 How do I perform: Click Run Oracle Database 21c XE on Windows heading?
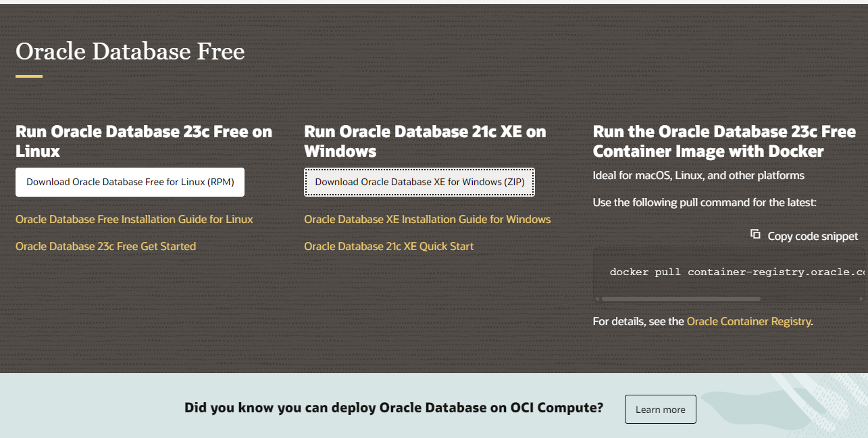click(x=425, y=141)
